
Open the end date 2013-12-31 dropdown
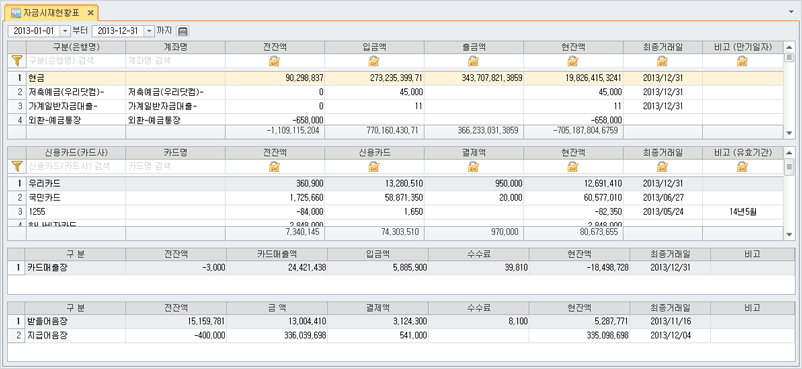click(149, 31)
